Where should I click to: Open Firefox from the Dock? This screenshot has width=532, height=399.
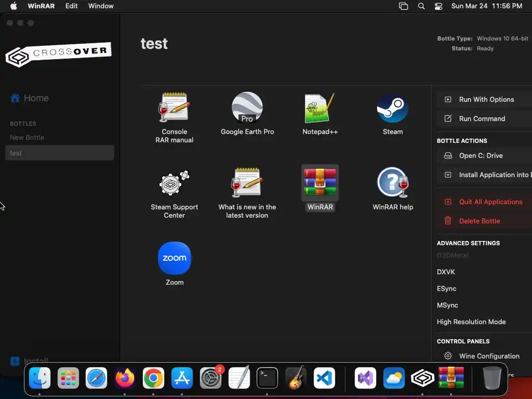[x=125, y=378]
